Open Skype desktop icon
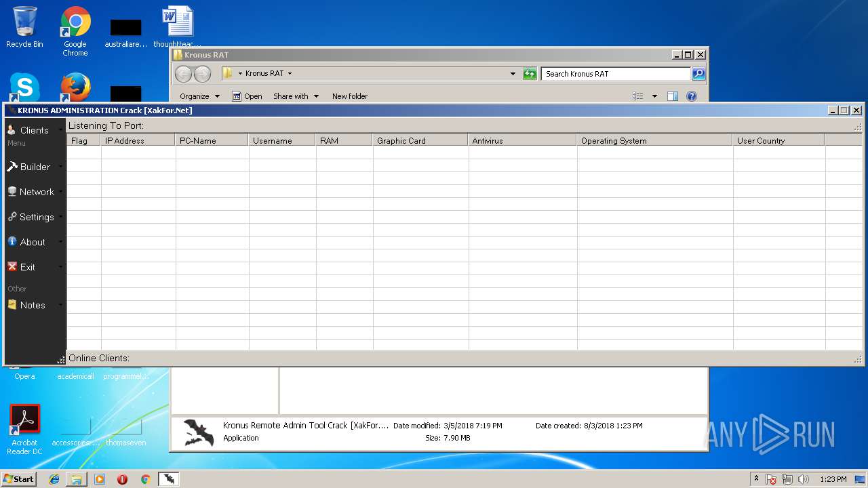 pos(24,87)
